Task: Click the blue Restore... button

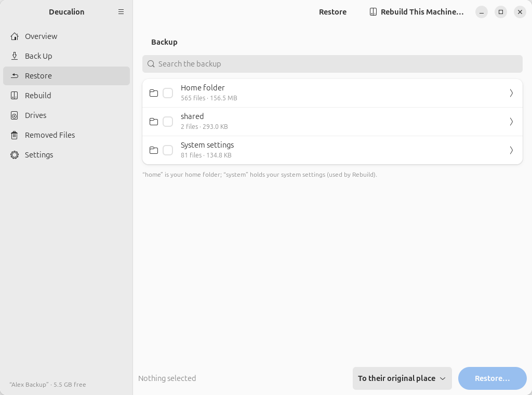Action: pyautogui.click(x=492, y=378)
